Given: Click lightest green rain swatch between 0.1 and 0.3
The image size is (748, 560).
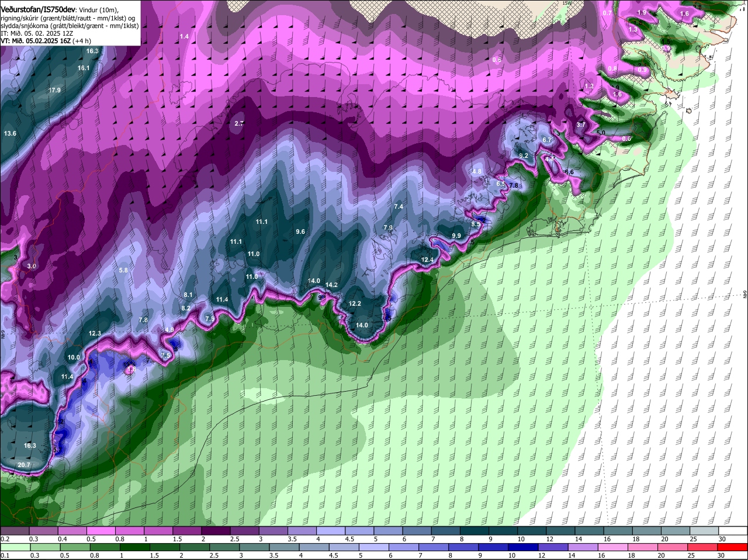Looking at the screenshot, I should [16, 547].
